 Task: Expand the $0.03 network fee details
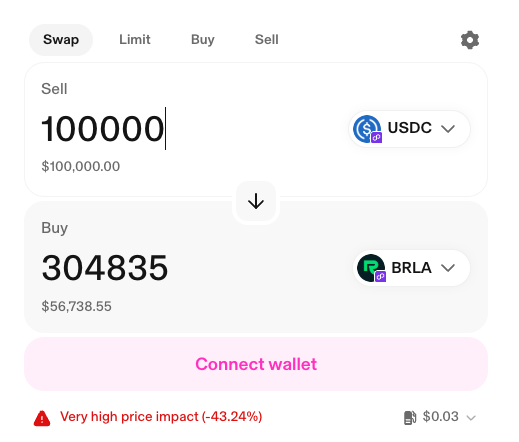[x=471, y=418]
